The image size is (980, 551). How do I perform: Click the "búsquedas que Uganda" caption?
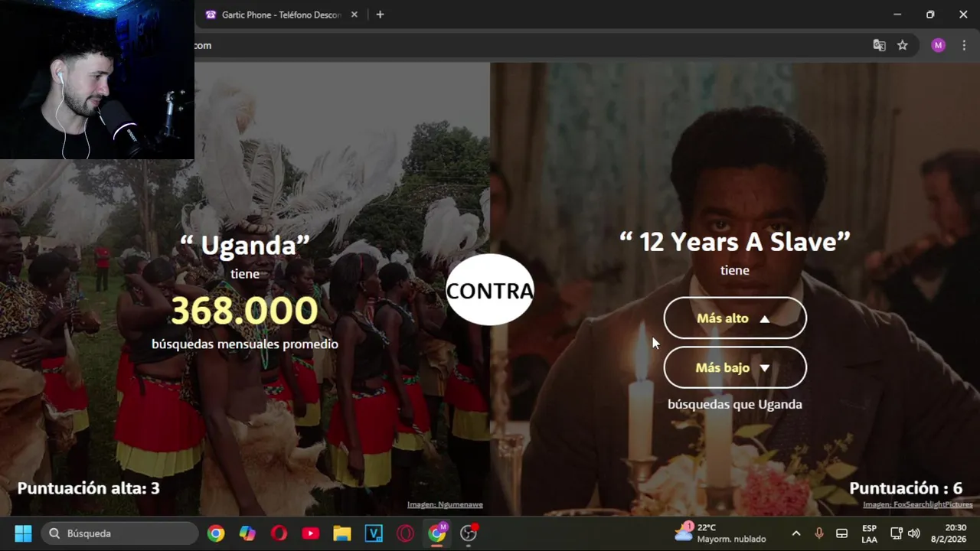coord(735,404)
